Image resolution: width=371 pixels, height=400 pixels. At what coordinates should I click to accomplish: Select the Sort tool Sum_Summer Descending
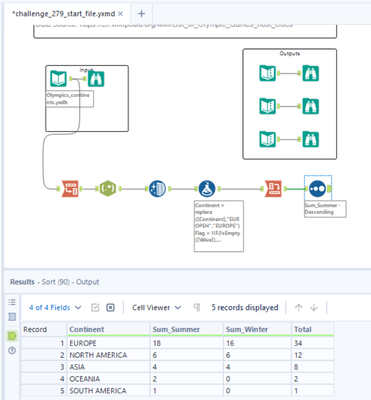click(x=317, y=189)
